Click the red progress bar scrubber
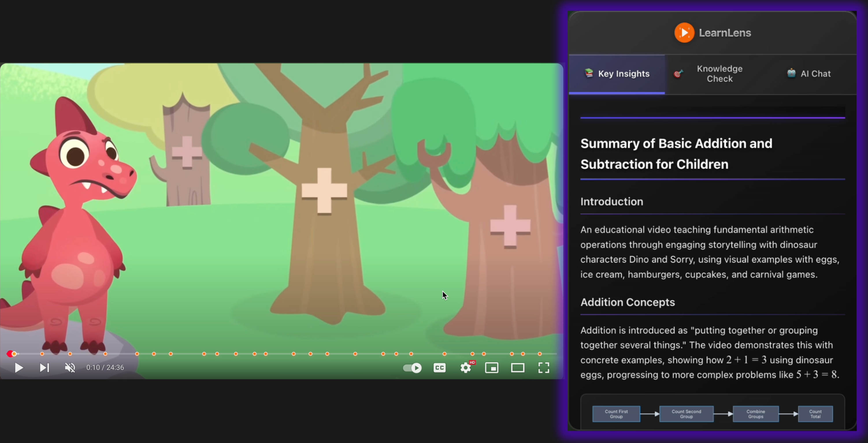Screen dimensions: 868x443 click(x=10, y=354)
